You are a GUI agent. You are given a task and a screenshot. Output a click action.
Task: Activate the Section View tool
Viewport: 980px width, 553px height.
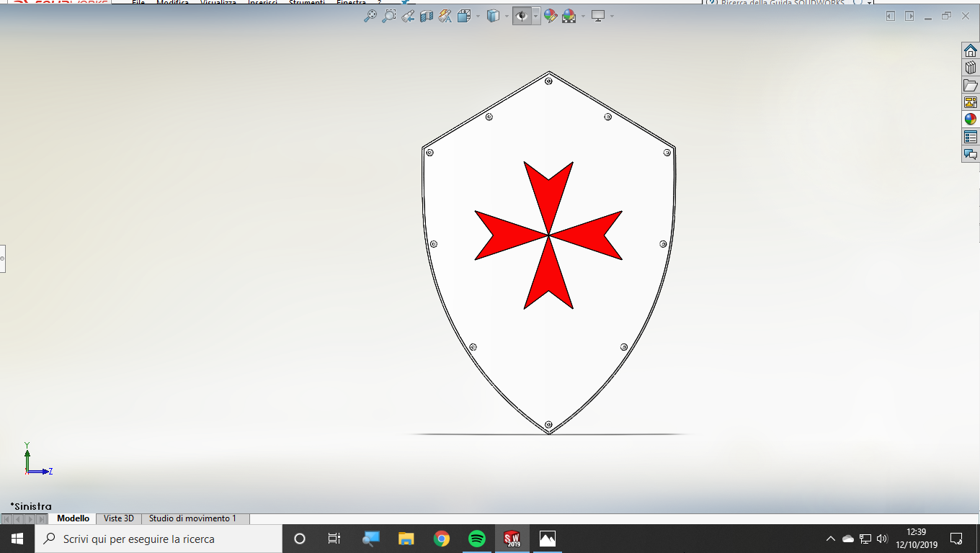[x=427, y=15]
